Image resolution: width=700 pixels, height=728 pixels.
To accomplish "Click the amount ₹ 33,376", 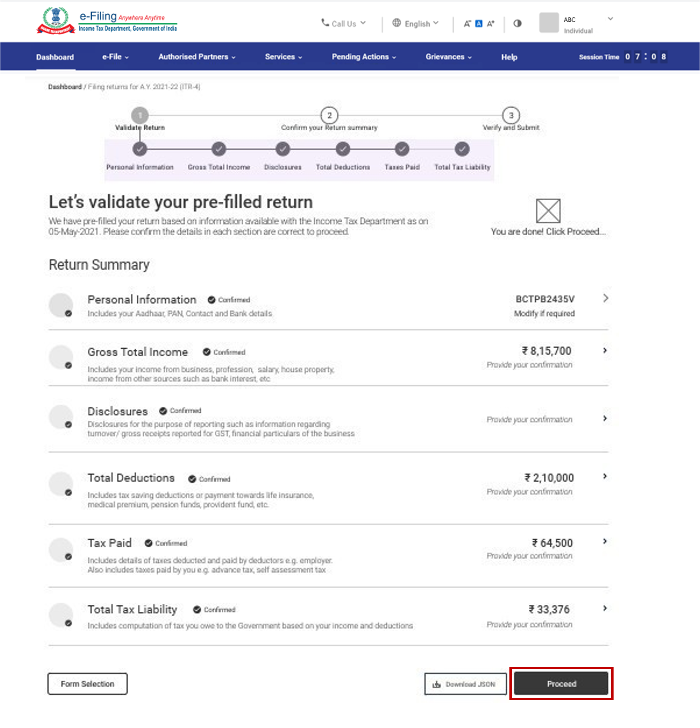I will [549, 610].
